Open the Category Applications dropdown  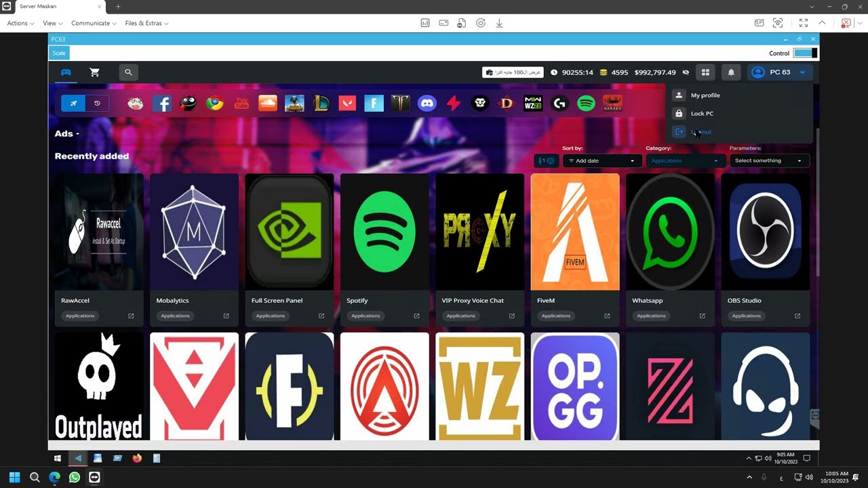tap(685, 161)
